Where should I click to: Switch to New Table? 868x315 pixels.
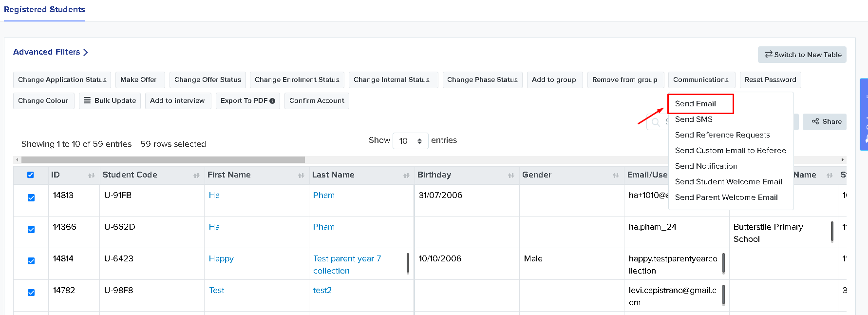[802, 55]
